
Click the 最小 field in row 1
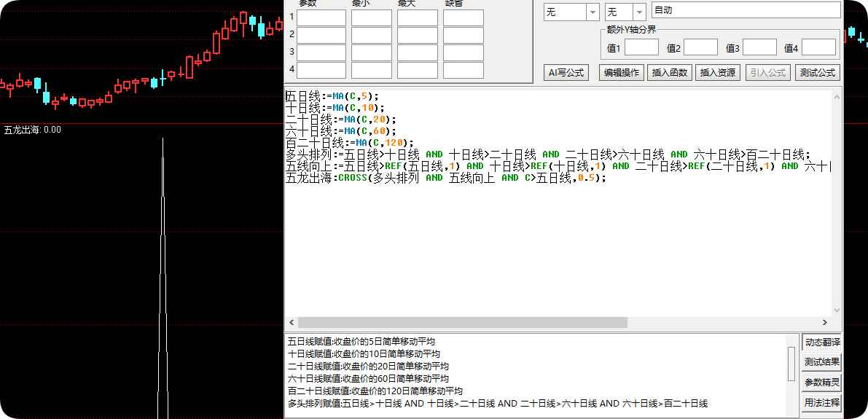372,17
